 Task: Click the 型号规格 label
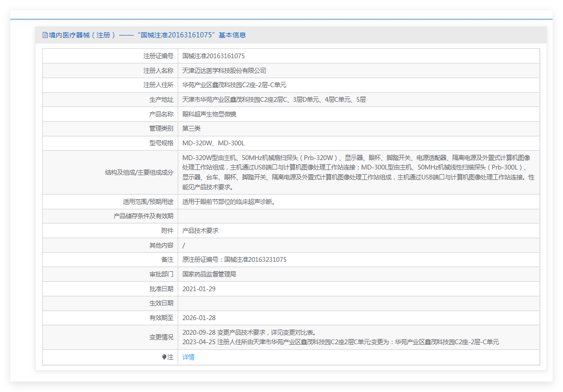tap(161, 143)
